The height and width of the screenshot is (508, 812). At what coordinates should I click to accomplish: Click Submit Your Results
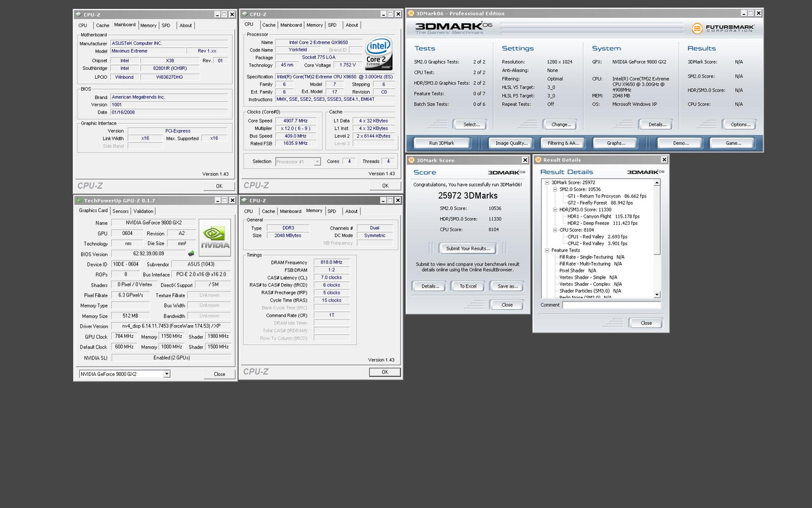coord(468,248)
